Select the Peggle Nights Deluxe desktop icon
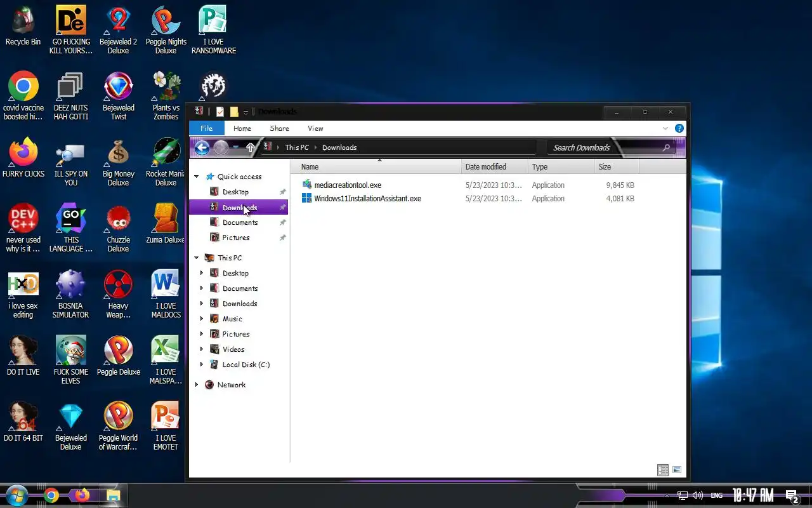812x508 pixels. 166,30
